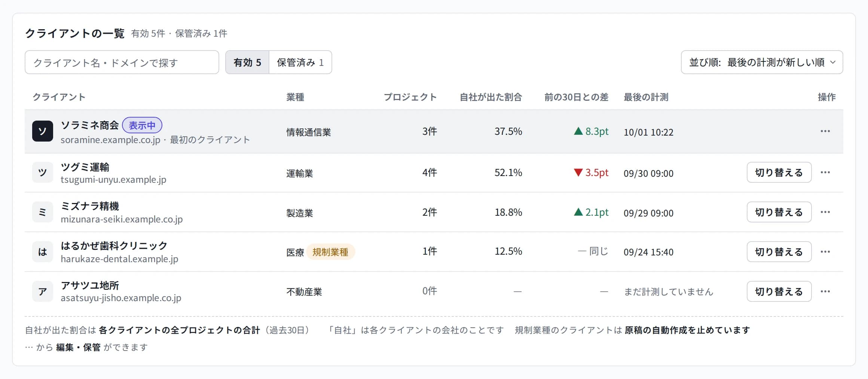Switch to the 保管済み 1 tab
Screen dimensions: 868x379
(x=300, y=62)
